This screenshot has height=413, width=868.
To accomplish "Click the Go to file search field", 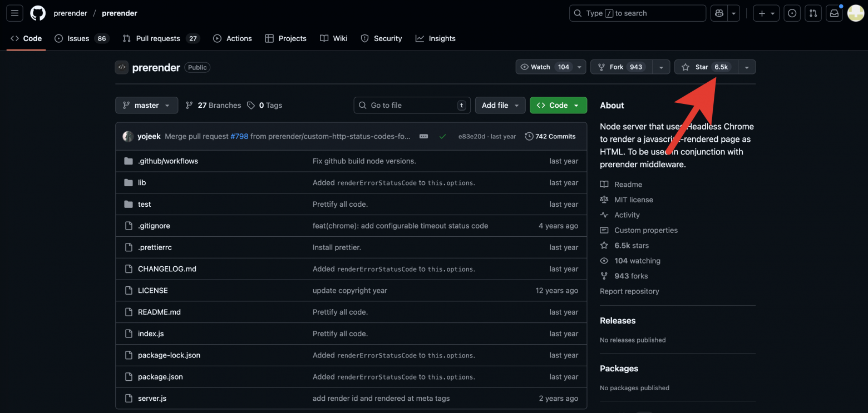I will click(412, 105).
